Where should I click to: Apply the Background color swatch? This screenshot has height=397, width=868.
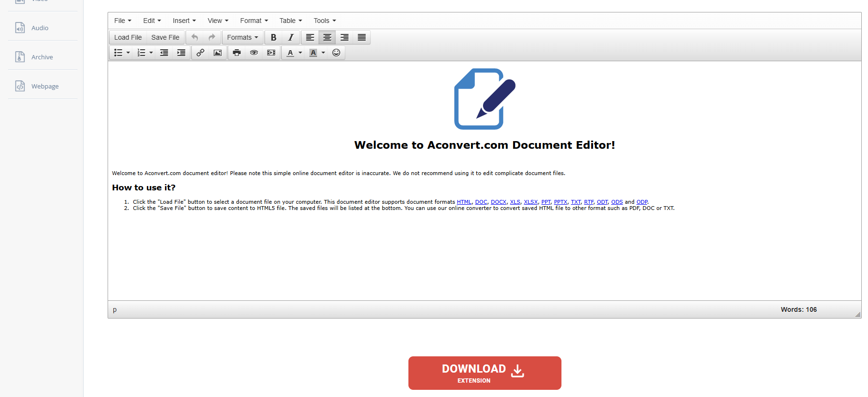click(x=313, y=53)
